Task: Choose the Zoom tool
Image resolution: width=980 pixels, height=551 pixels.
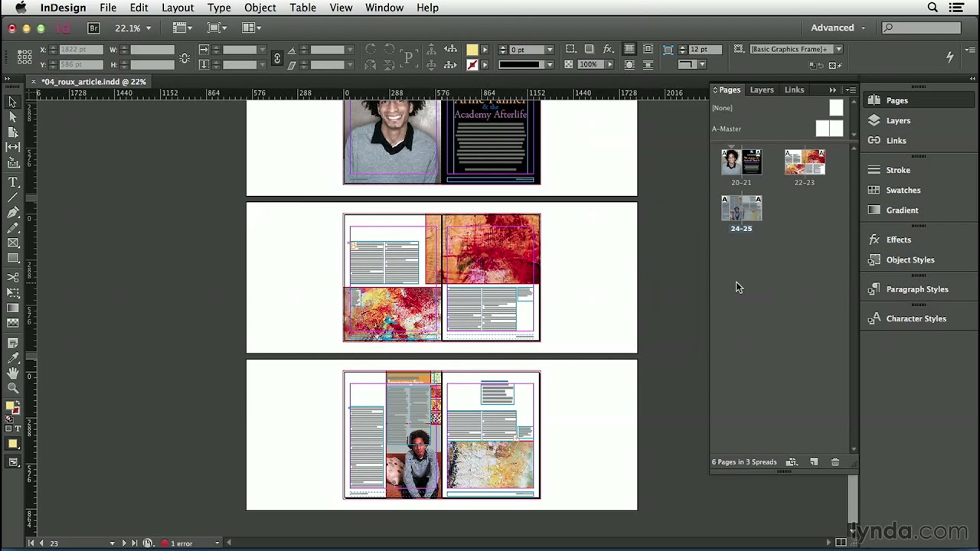Action: coord(13,389)
